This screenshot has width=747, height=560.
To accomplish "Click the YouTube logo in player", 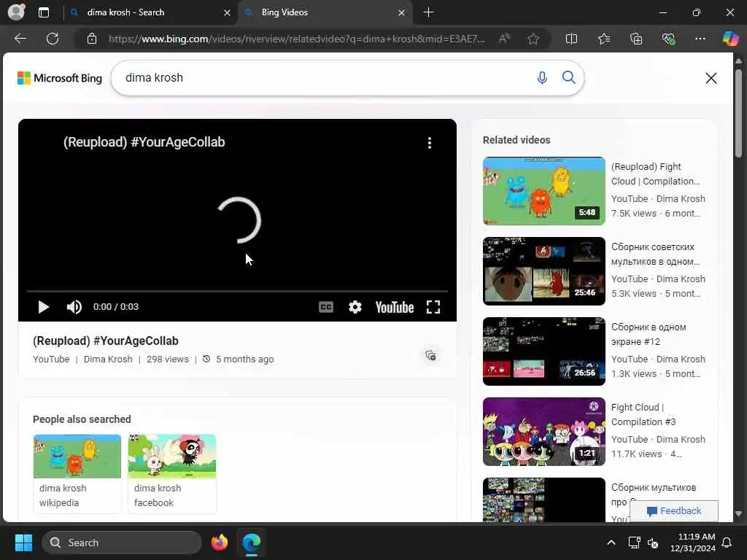I will pos(395,308).
